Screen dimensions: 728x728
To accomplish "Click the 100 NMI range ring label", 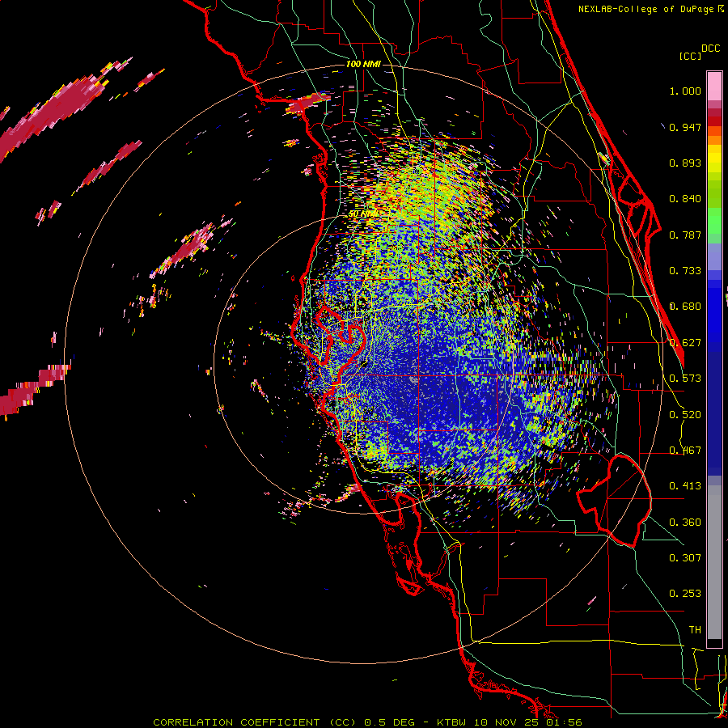I will [363, 64].
